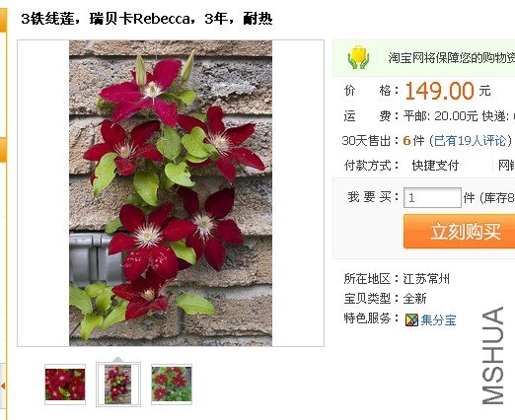
Task: Select the middle brick wall clematis thumbnail
Action: 118,385
